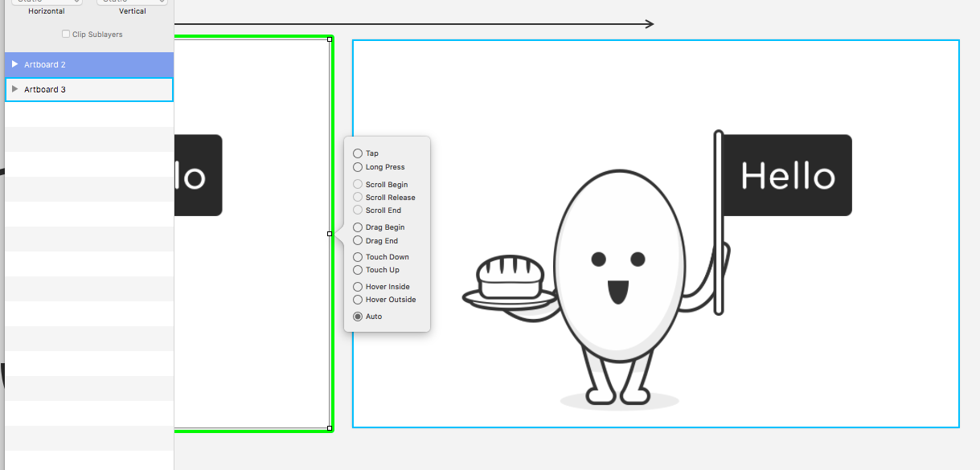Click the middle-right handle of the green artboard

pyautogui.click(x=330, y=234)
